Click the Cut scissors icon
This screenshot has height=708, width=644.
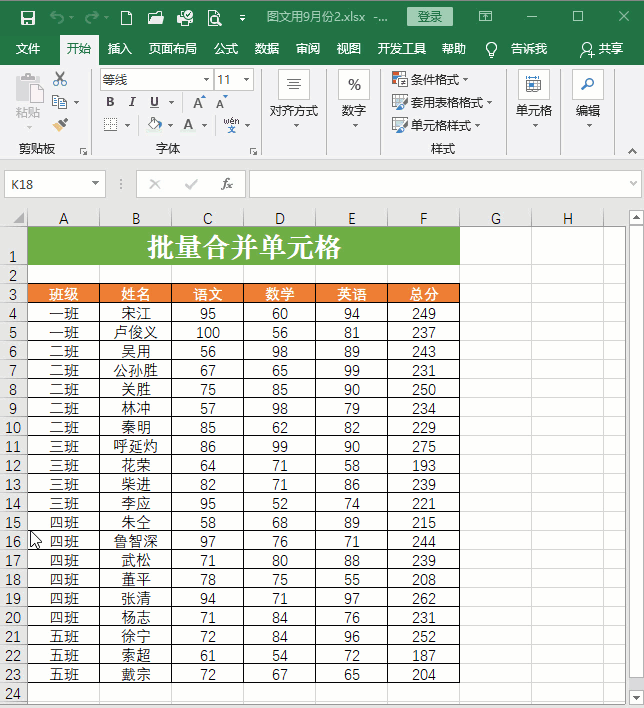pos(60,79)
